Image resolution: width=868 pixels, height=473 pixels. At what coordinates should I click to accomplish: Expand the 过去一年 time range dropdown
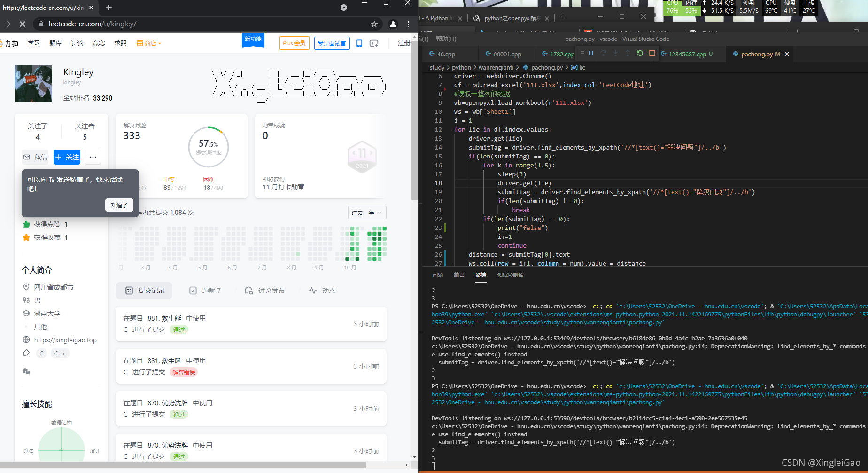coord(367,213)
